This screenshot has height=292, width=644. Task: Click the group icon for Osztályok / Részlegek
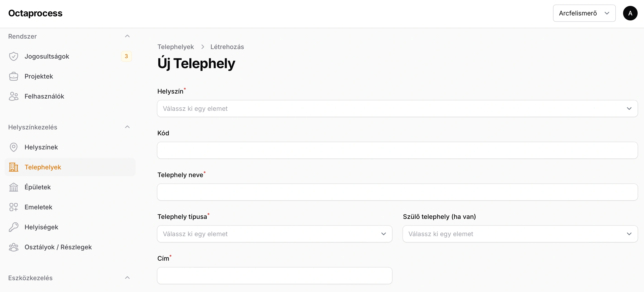coord(13,247)
